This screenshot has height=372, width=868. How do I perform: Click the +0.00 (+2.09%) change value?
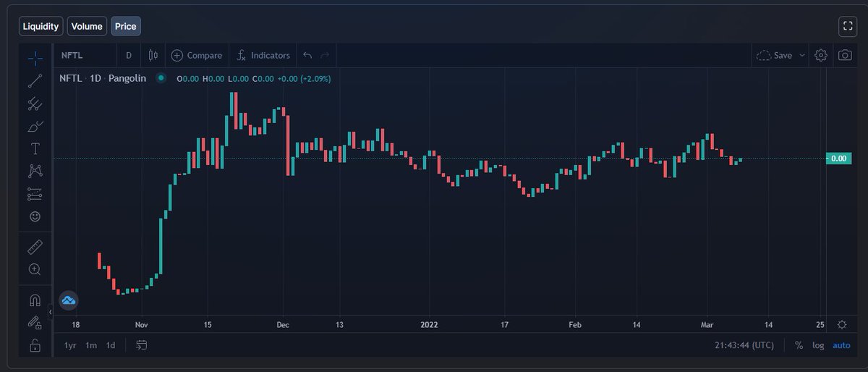pos(305,77)
